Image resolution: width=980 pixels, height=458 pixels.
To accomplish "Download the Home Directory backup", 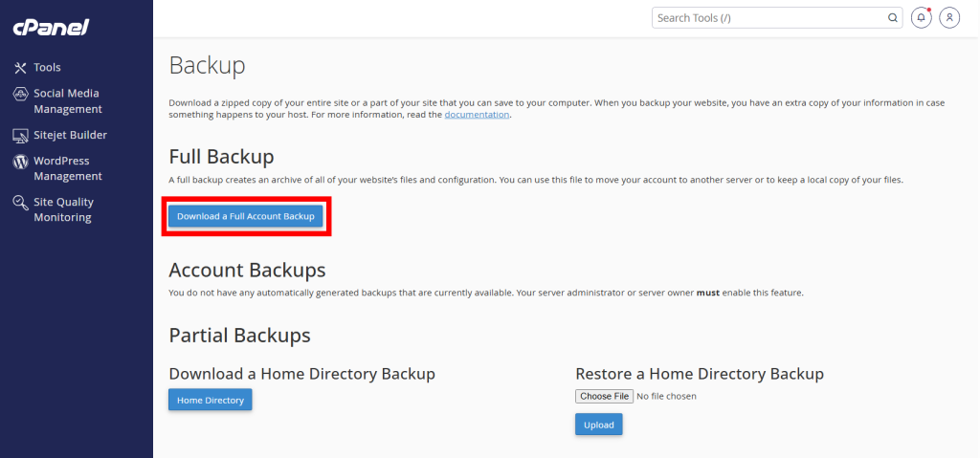I will (x=210, y=400).
